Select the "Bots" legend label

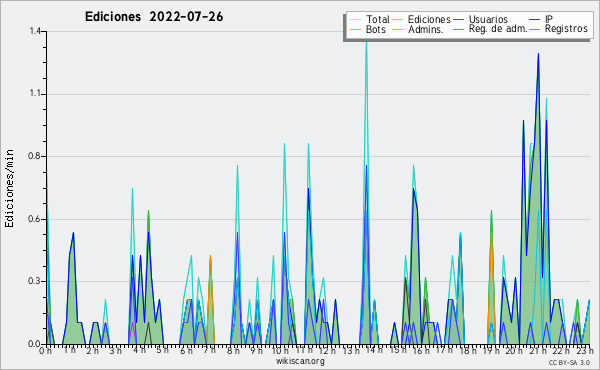376,29
